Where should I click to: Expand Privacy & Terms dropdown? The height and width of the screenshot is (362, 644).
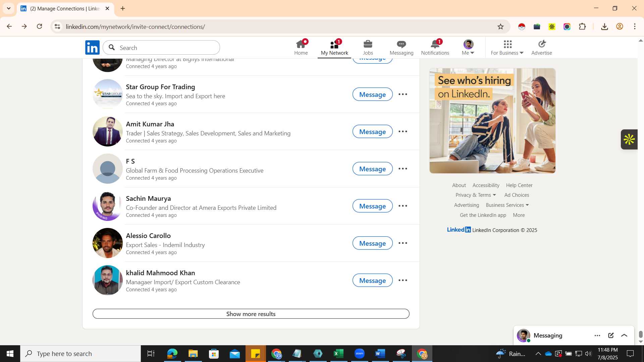[x=476, y=195]
